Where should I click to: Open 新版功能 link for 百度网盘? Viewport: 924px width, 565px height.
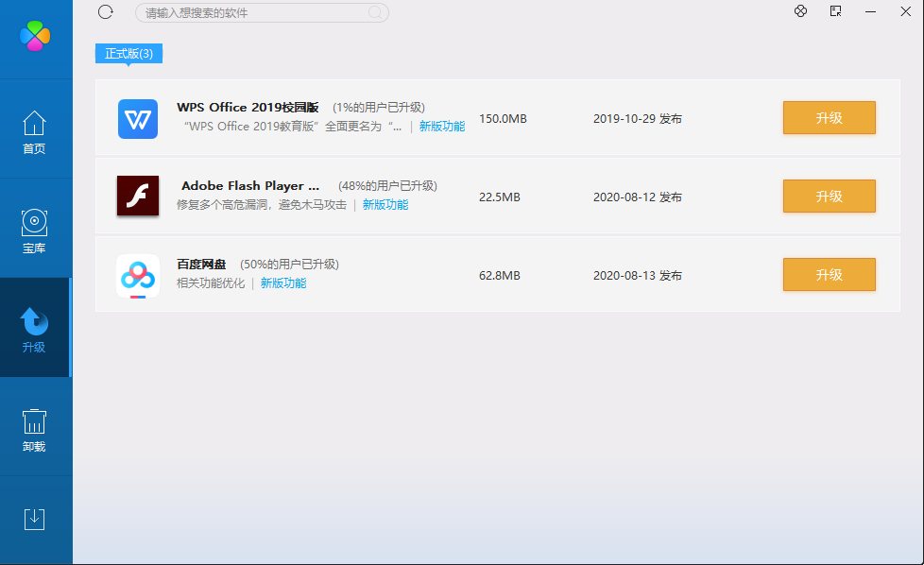tap(283, 282)
